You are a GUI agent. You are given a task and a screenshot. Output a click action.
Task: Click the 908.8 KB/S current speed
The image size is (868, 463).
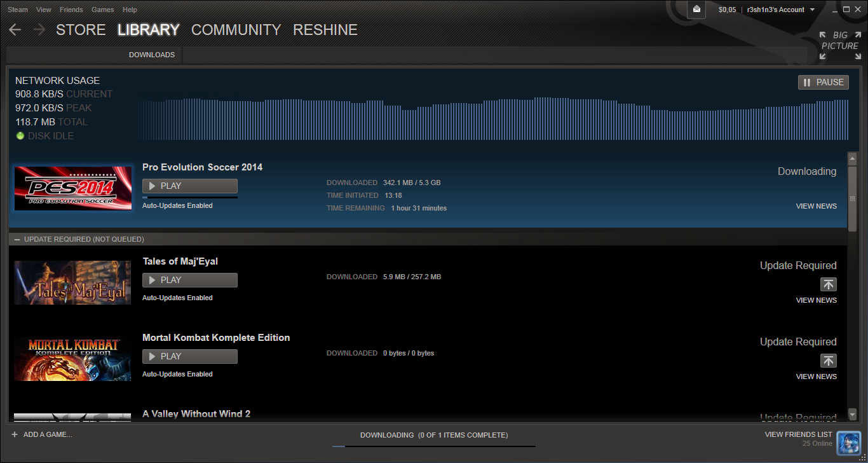pyautogui.click(x=39, y=94)
